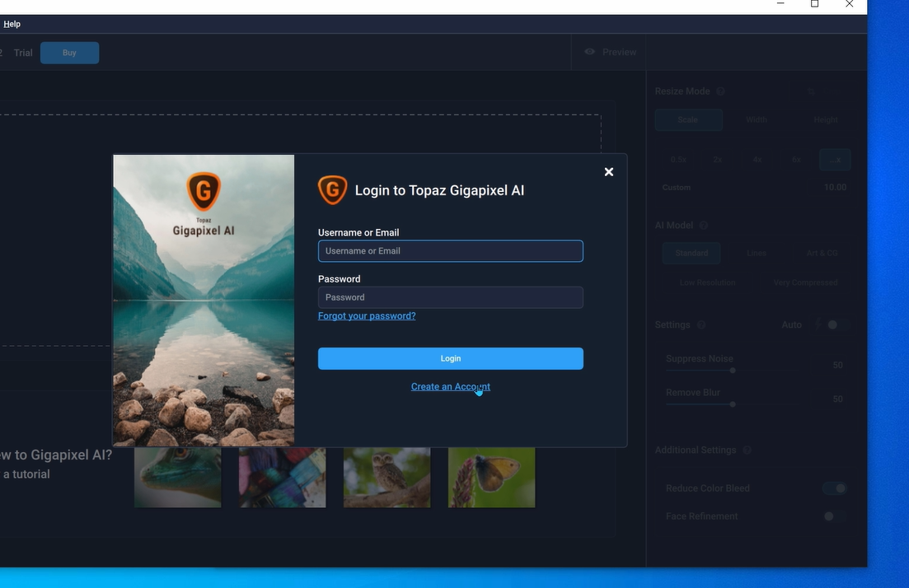Click the Settings help icon
The image size is (909, 588).
click(x=701, y=325)
